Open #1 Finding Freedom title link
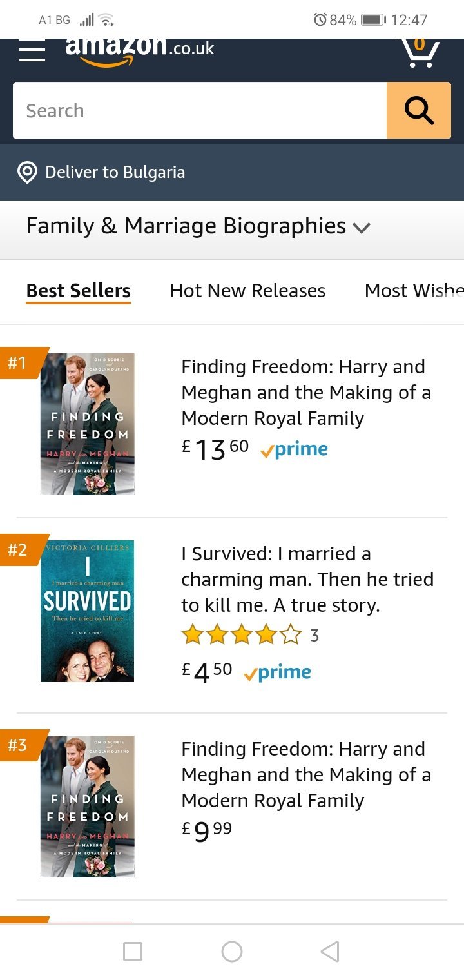 pyautogui.click(x=305, y=392)
